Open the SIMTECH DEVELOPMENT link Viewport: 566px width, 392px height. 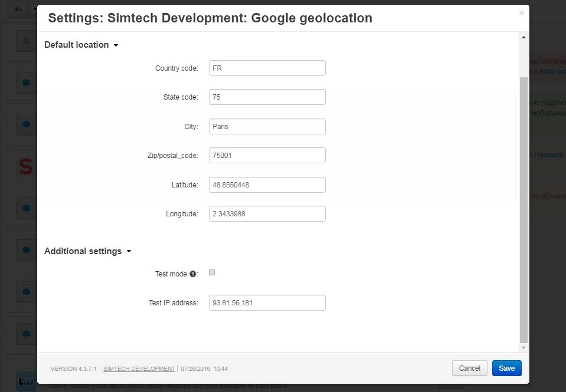coord(139,368)
